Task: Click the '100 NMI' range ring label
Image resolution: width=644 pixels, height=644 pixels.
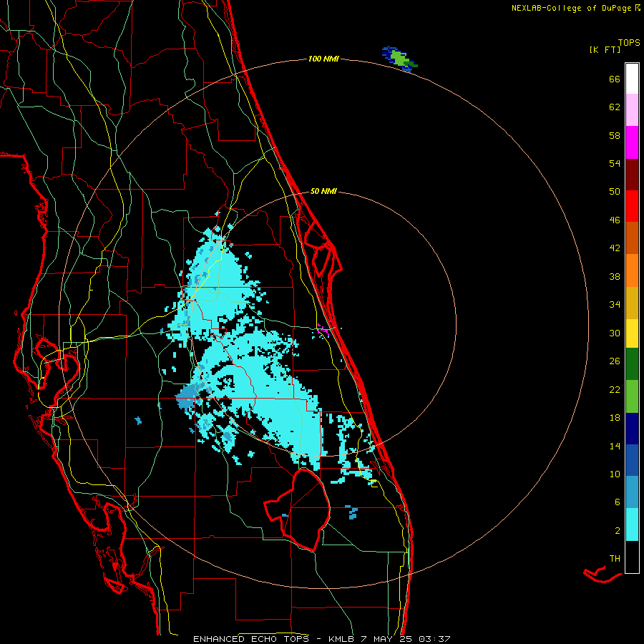Action: click(323, 59)
